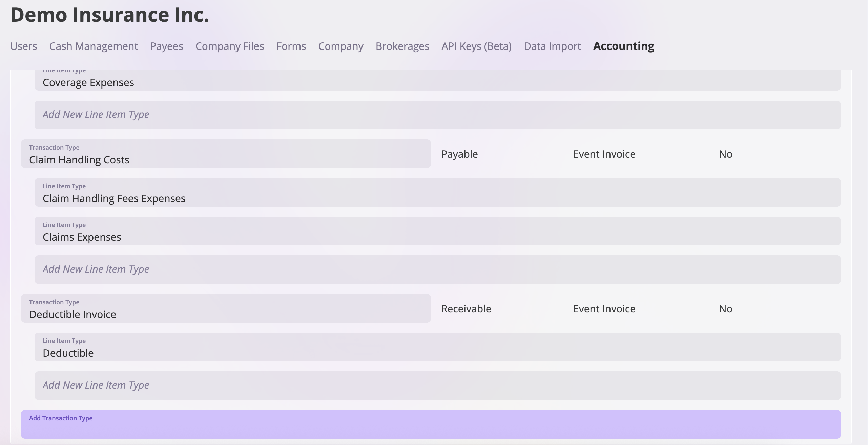Edit Claim Handling Fees Expenses line item
The height and width of the screenshot is (445, 868).
437,193
